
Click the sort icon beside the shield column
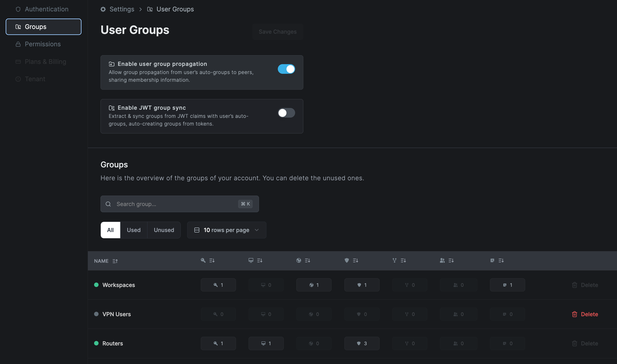coord(355,260)
